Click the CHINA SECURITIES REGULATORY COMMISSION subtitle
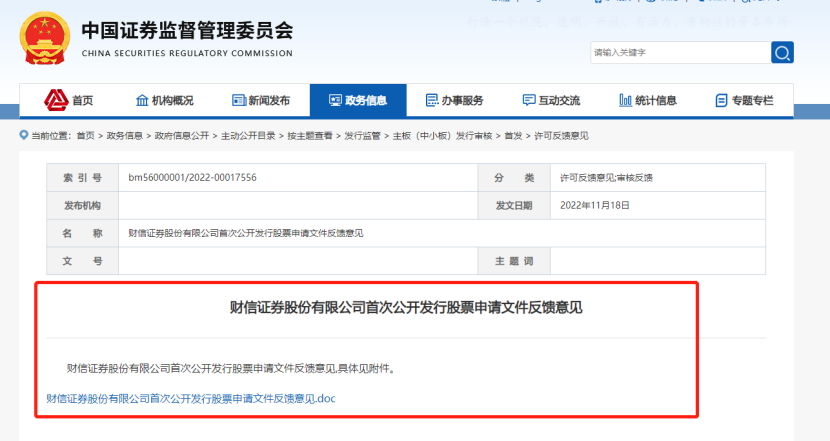 187,53
